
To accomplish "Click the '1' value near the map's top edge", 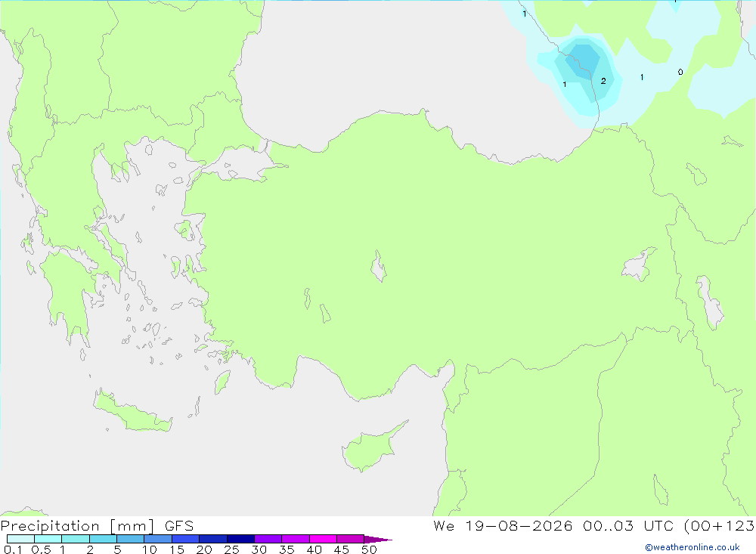I will click(x=525, y=14).
